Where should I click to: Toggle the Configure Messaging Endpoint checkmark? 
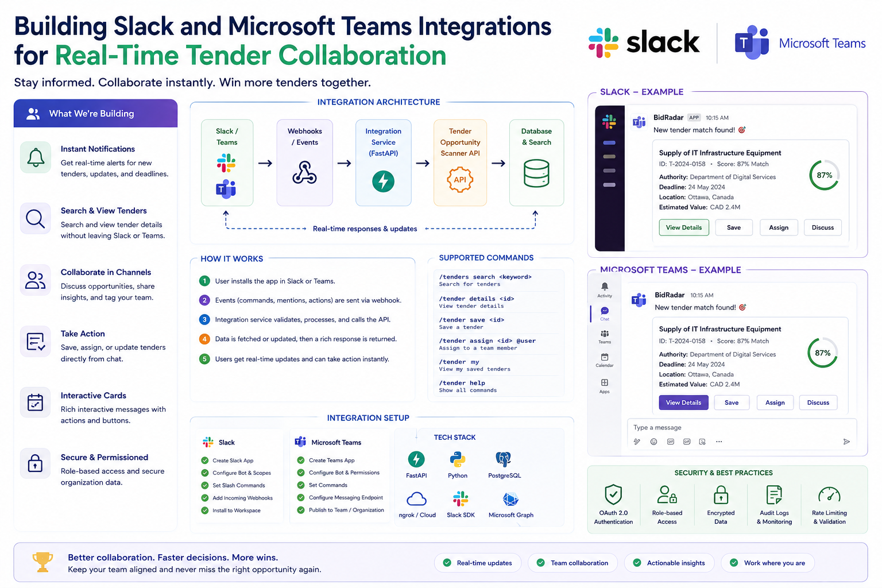(301, 497)
